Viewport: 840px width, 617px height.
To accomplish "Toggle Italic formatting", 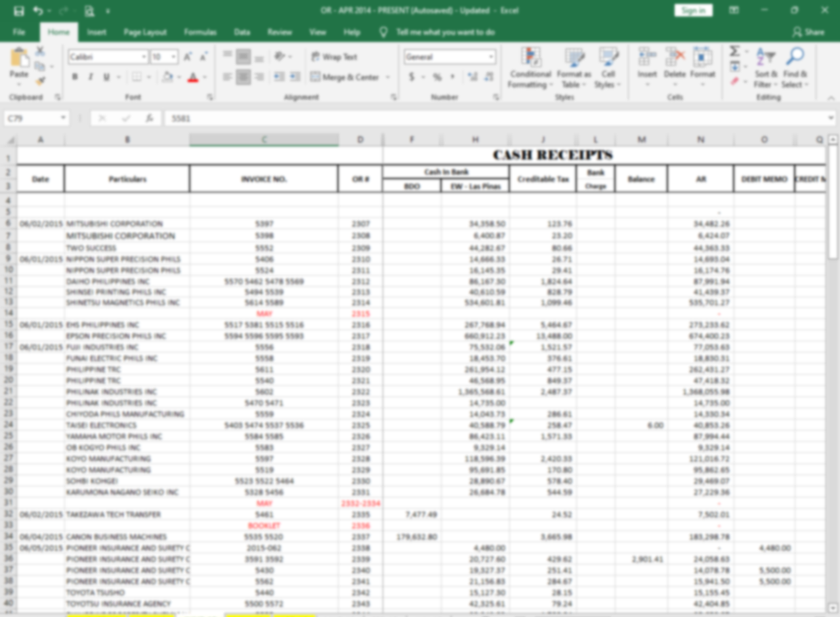I will coord(91,77).
